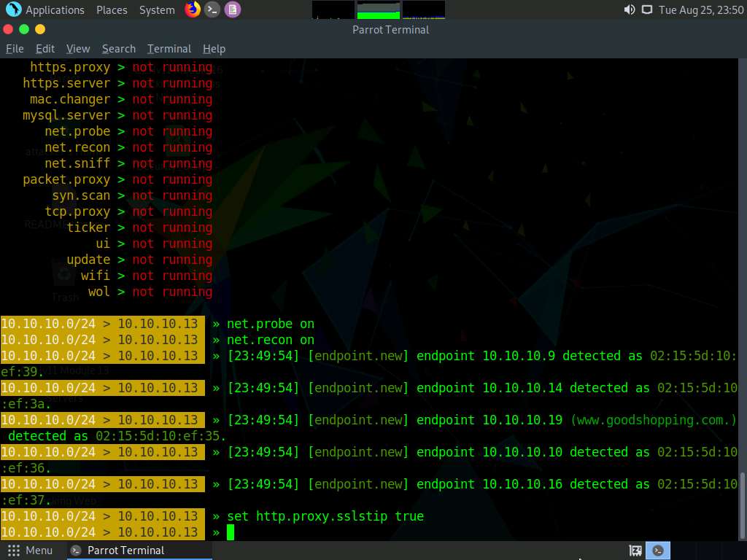Open the Terminal menu

click(x=169, y=49)
